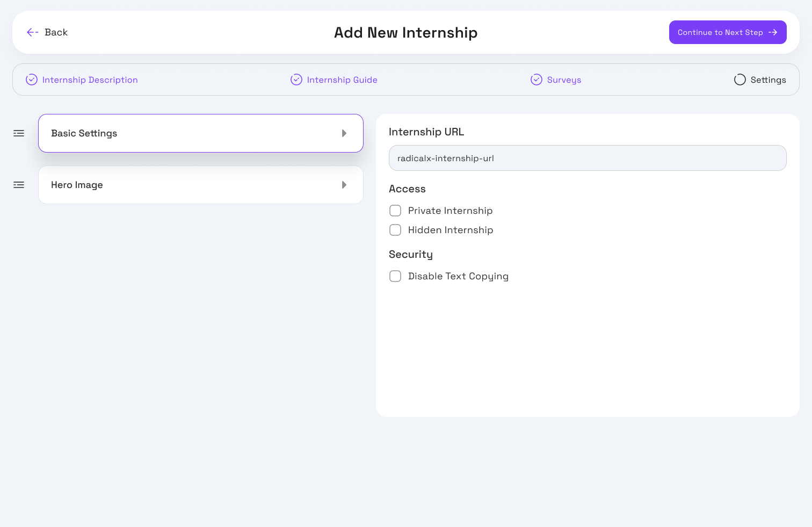The width and height of the screenshot is (812, 527).
Task: Click the back arrow icon
Action: [32, 32]
